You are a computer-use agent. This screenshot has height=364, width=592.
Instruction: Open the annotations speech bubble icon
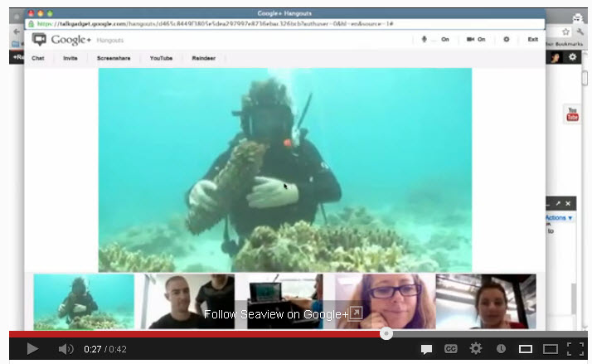pos(426,349)
